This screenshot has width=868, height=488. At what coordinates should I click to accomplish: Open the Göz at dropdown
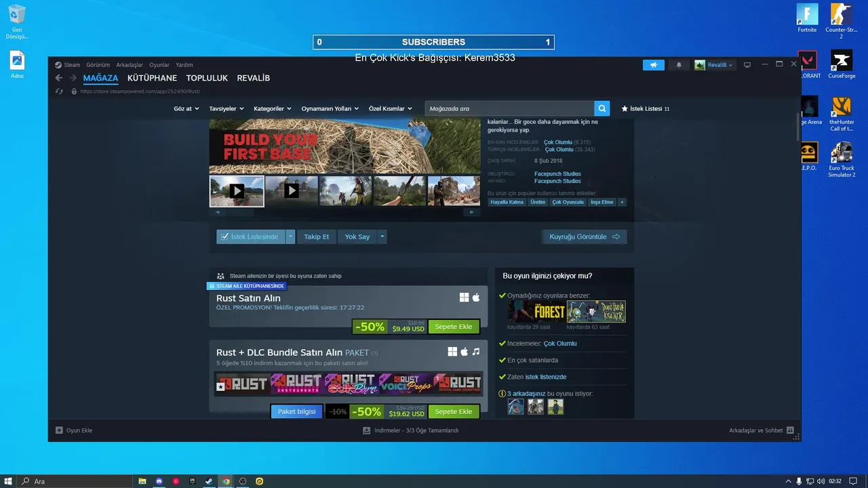coord(185,108)
